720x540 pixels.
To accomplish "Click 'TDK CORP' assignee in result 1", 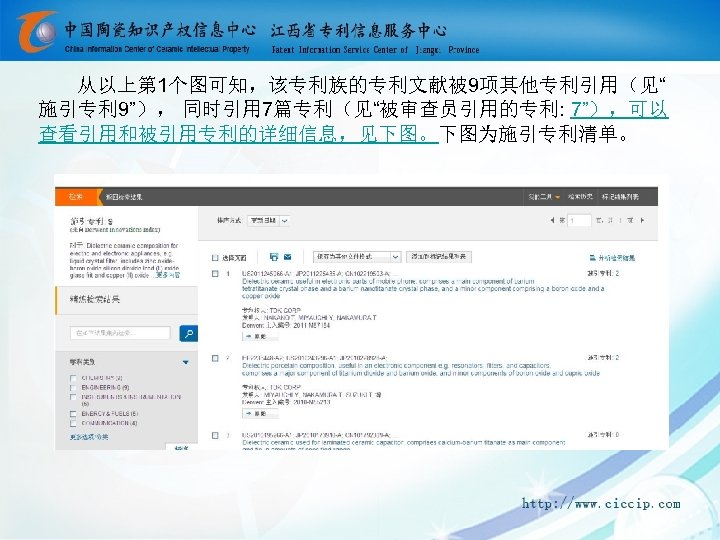I will coord(285,310).
